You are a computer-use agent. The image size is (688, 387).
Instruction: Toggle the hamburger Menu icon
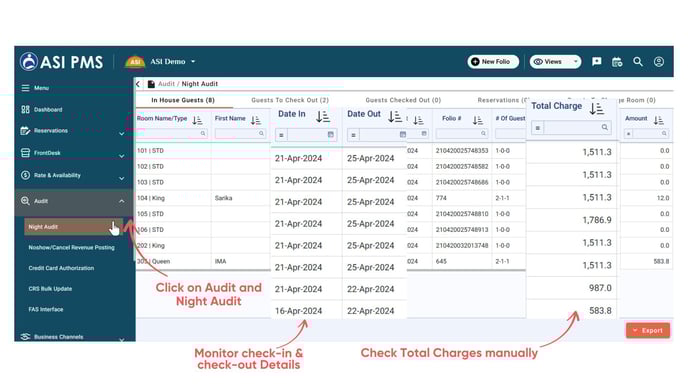point(25,88)
